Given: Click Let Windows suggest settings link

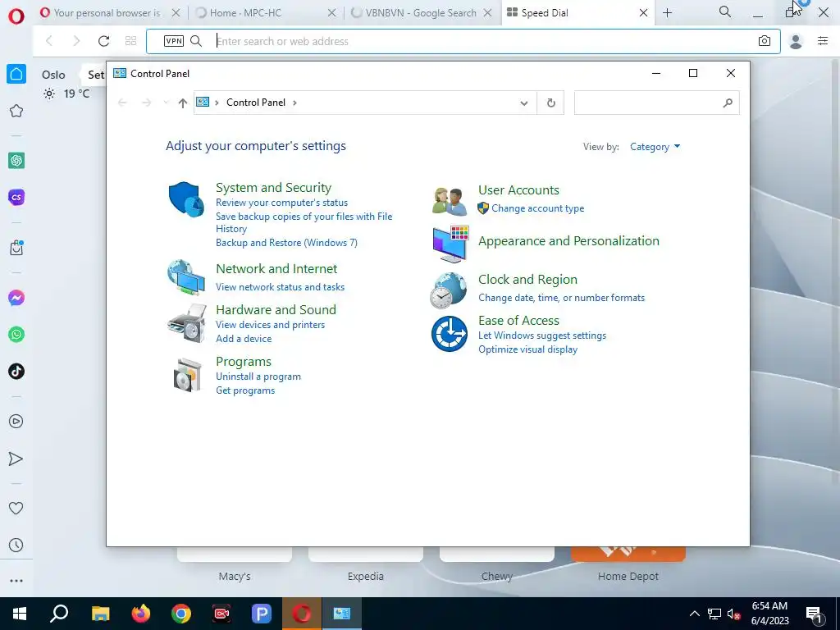Looking at the screenshot, I should pos(542,336).
